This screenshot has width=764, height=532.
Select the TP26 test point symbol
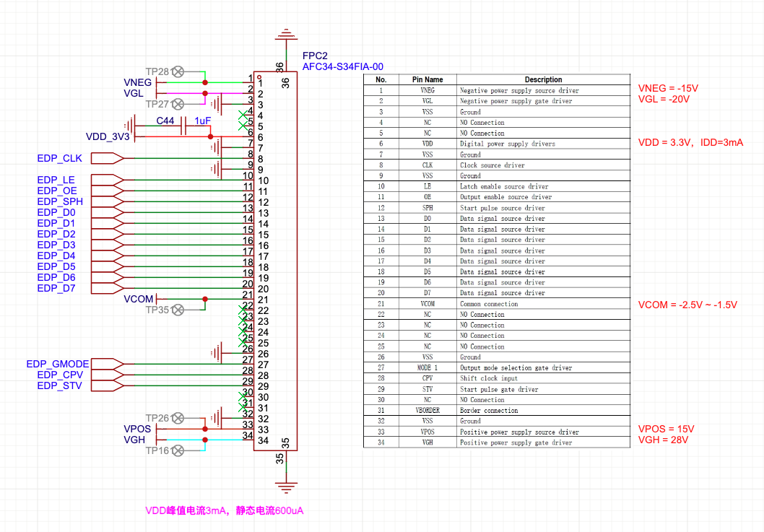pyautogui.click(x=178, y=418)
